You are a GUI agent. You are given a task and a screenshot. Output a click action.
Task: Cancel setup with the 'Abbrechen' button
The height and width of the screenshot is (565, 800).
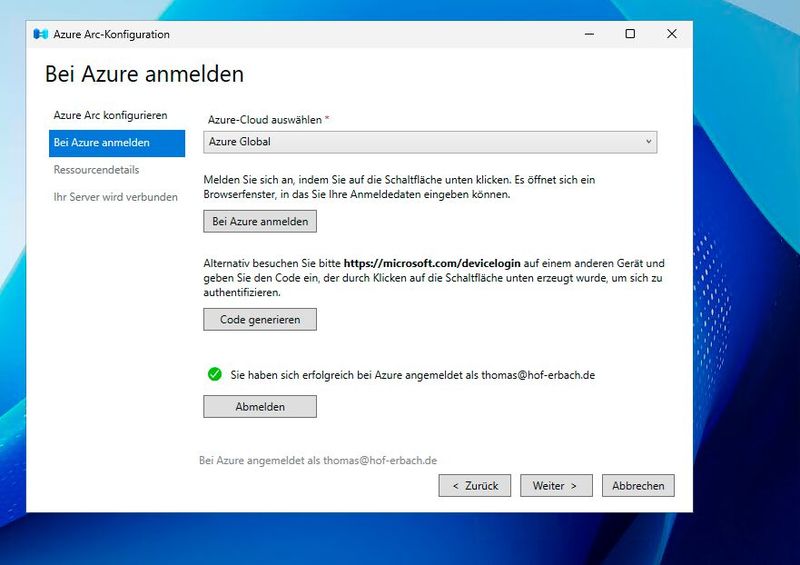click(638, 486)
